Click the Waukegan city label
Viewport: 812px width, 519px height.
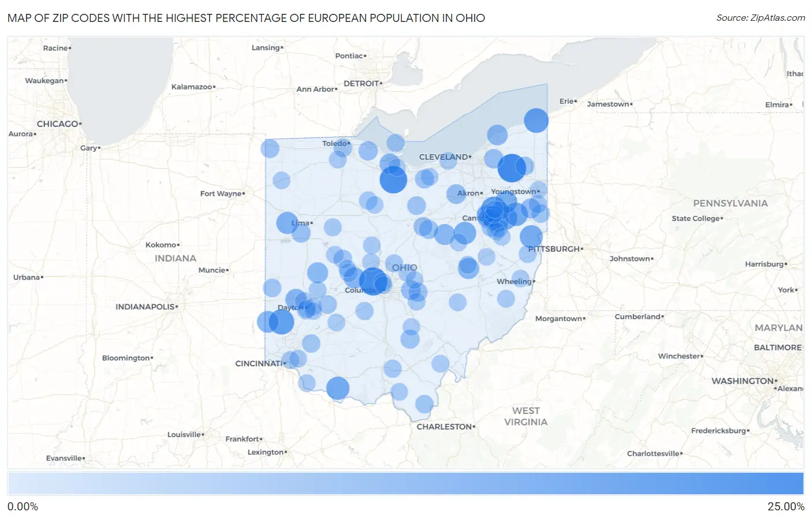pos(44,80)
